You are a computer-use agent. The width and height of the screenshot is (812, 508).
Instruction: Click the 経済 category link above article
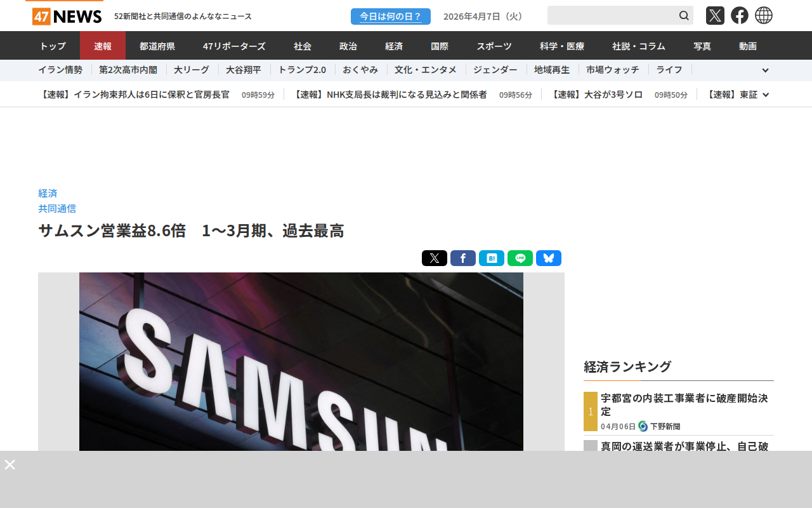(x=48, y=193)
